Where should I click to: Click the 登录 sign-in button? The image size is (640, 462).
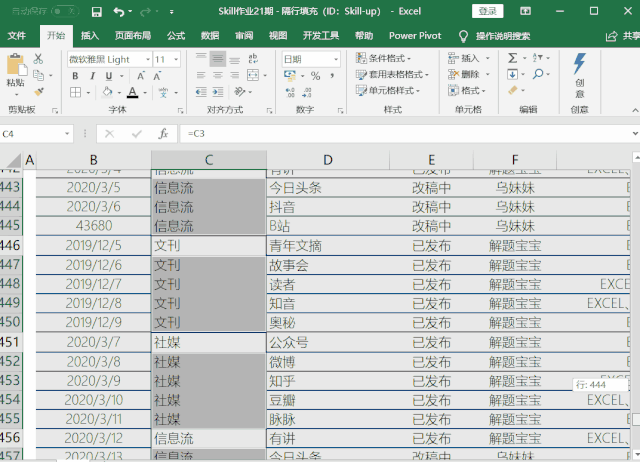point(487,12)
